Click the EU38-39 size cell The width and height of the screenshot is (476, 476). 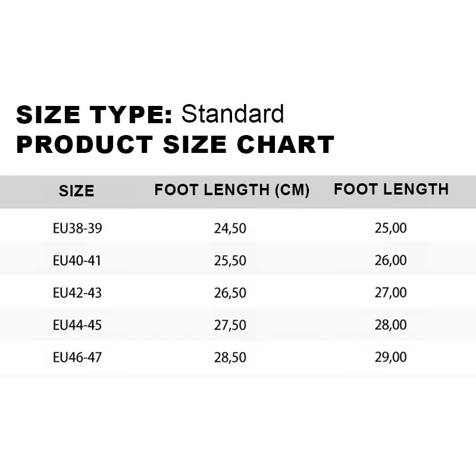click(x=77, y=228)
